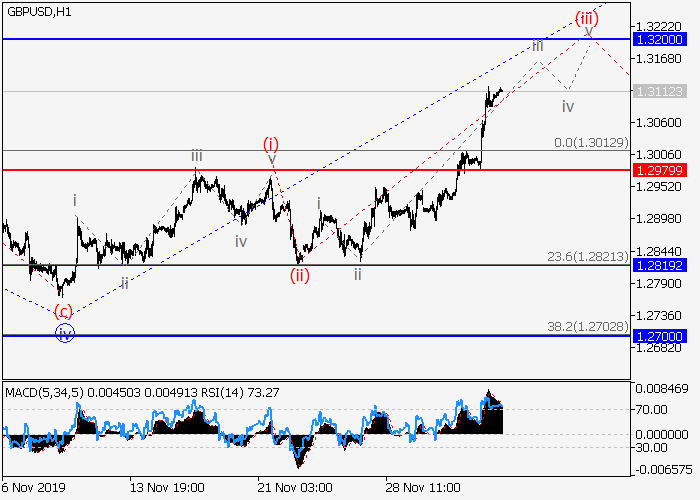Click the gray 1.31123 current price tag
This screenshot has width=700, height=500.
tap(660, 91)
